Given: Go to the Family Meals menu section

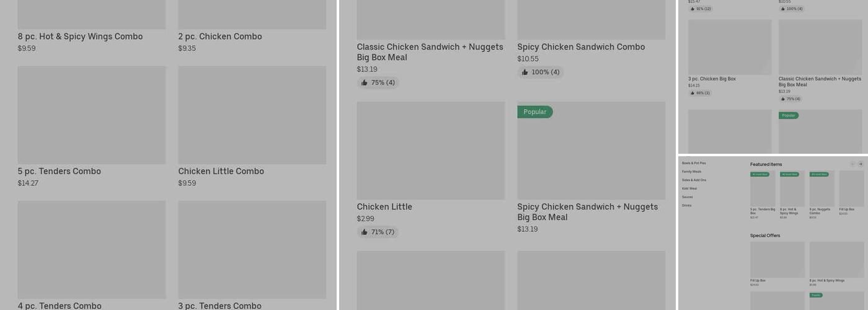Looking at the screenshot, I should (691, 172).
